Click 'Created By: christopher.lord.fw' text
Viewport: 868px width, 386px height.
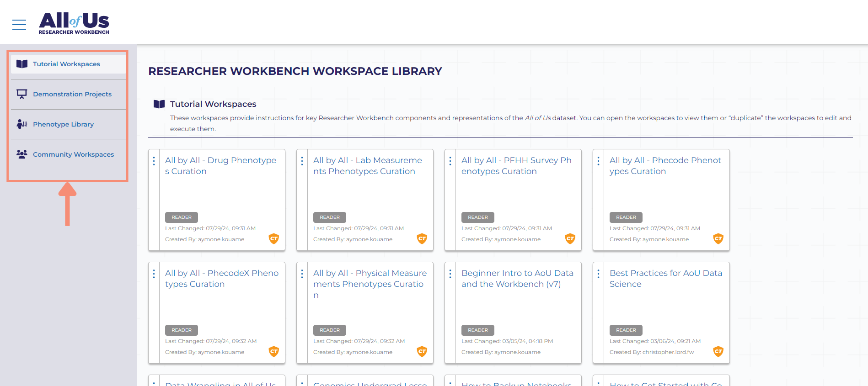point(652,352)
